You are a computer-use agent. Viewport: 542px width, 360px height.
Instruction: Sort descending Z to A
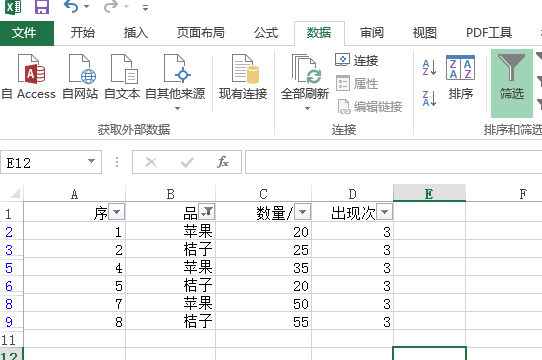429,98
